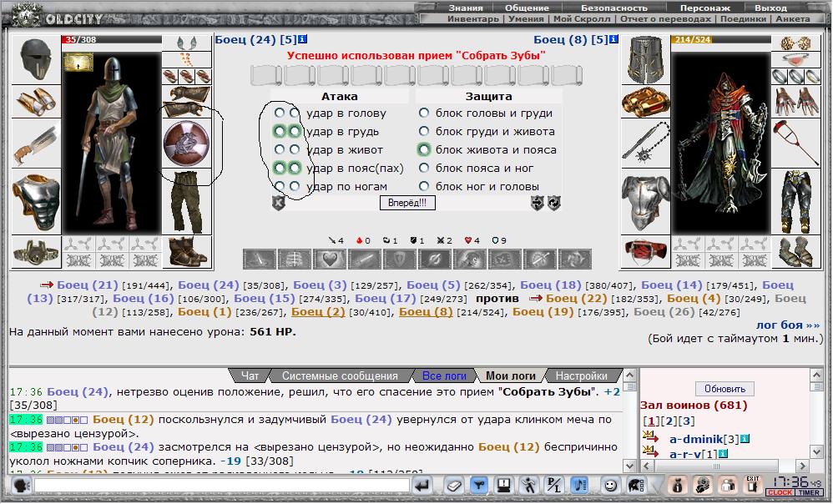Toggle the funnel filter icon in bottom toolbar
Screen dimensions: 833x504
click(x=479, y=485)
